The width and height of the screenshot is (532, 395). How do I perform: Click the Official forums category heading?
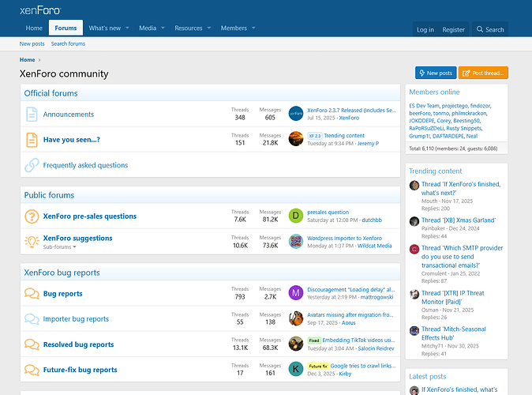[51, 93]
